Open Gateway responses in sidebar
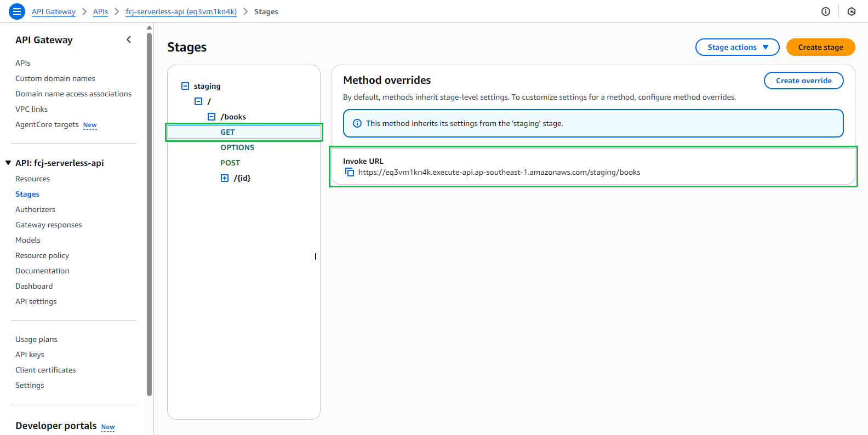 click(x=49, y=225)
